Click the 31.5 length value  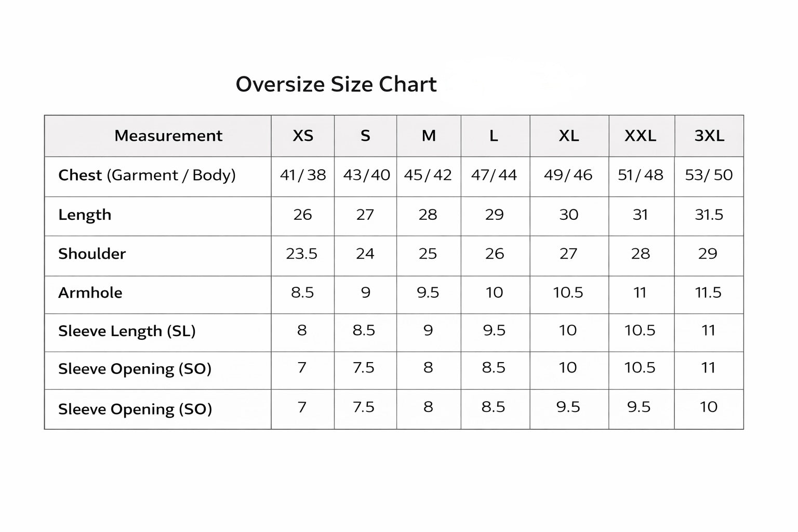(x=709, y=215)
